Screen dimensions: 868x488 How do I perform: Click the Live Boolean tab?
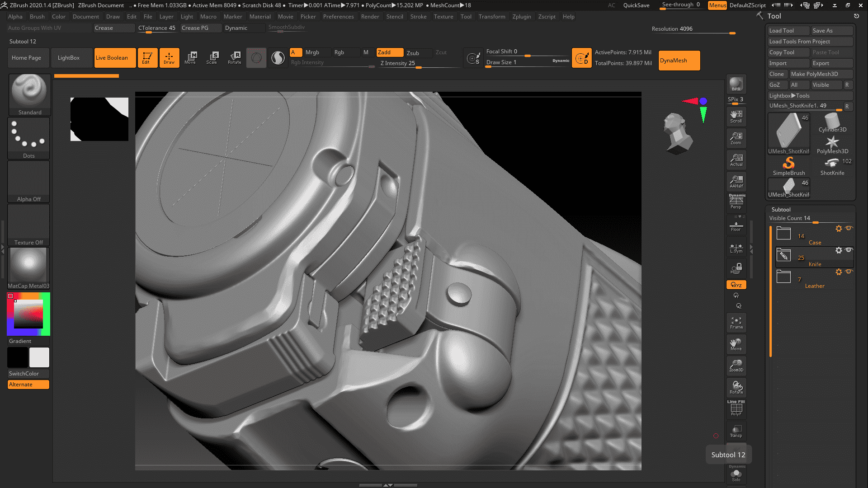[112, 57]
